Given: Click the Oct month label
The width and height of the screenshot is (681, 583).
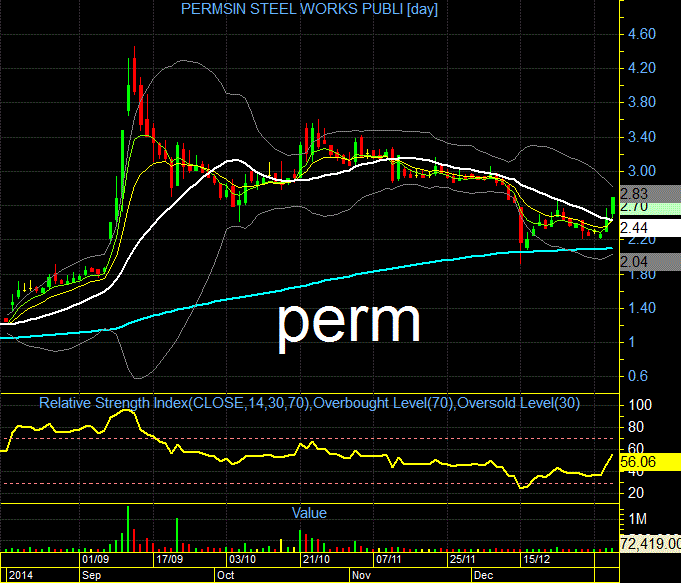Looking at the screenshot, I should pyautogui.click(x=226, y=576).
